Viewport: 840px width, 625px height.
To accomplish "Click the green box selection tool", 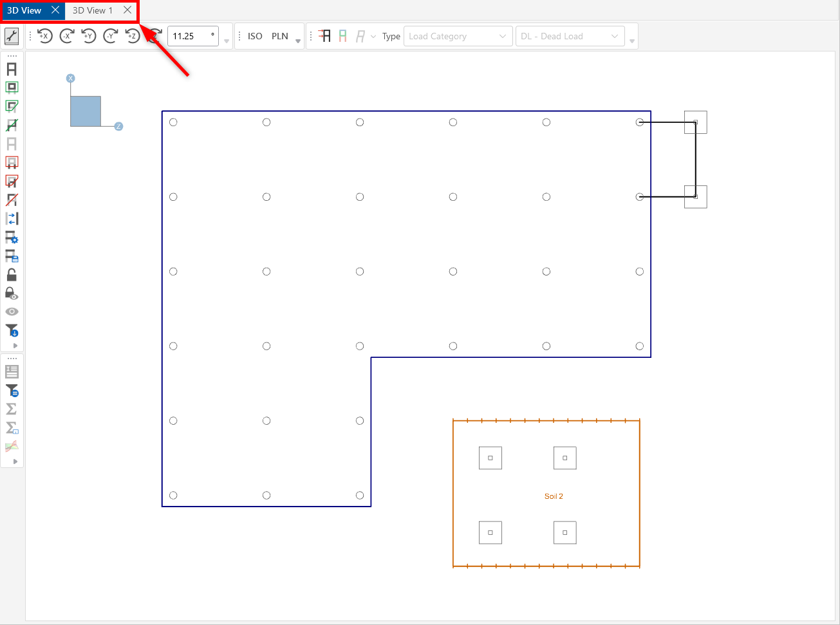I will (x=12, y=88).
